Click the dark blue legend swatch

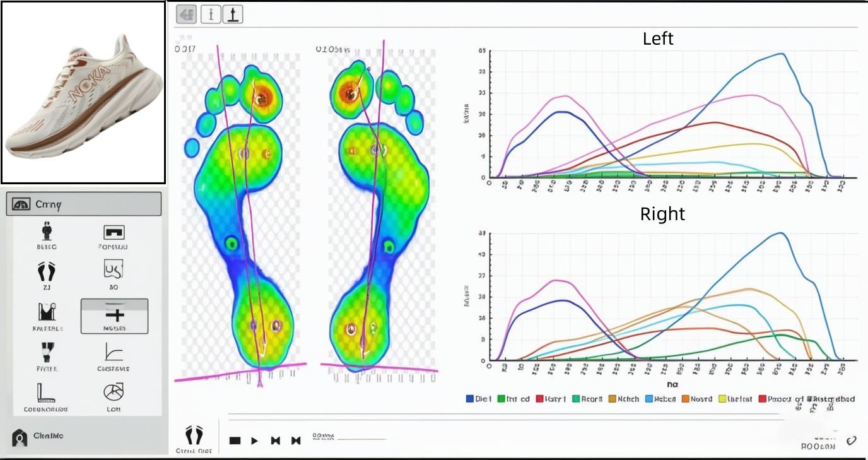click(470, 399)
